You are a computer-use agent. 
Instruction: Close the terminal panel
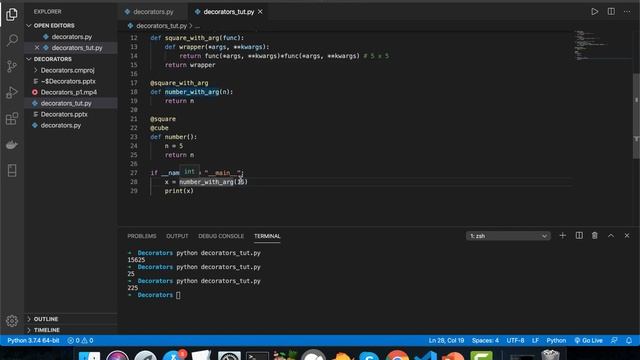(x=627, y=236)
